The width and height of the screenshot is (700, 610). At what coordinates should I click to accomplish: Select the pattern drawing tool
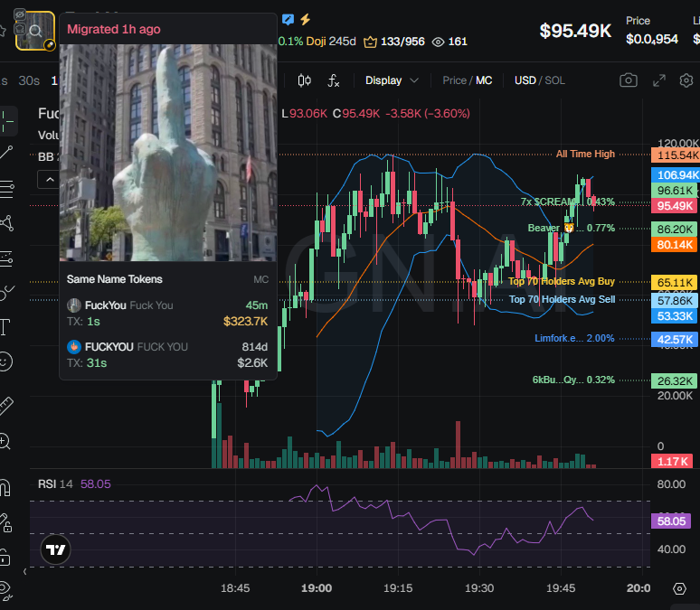click(6, 222)
